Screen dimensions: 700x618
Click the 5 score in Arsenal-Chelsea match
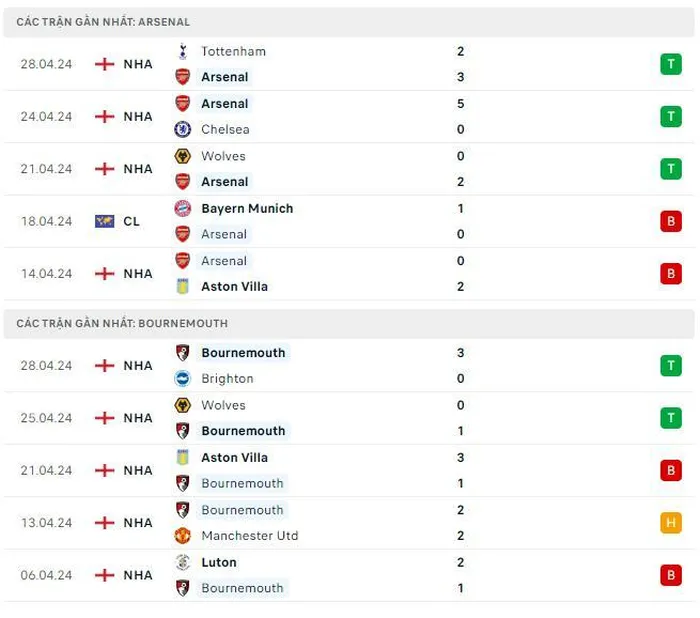[x=461, y=104]
